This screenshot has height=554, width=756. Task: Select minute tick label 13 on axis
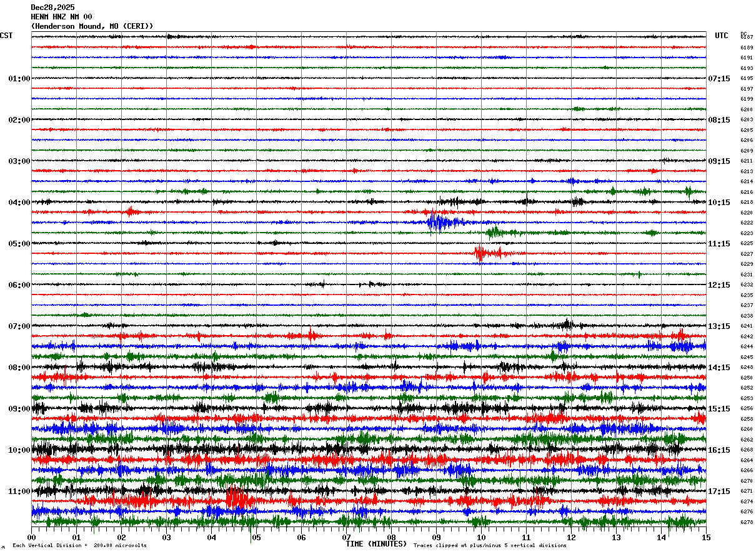[616, 538]
